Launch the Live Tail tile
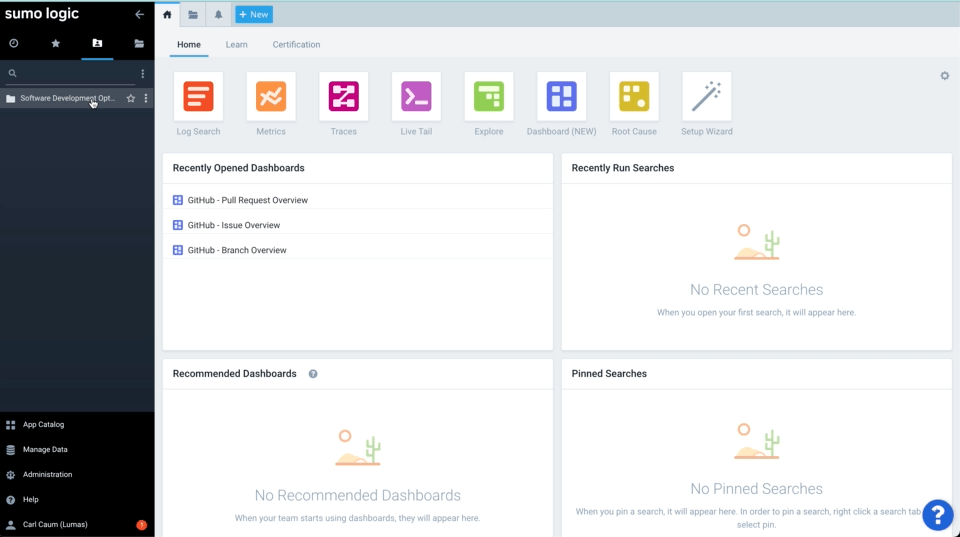 (416, 97)
